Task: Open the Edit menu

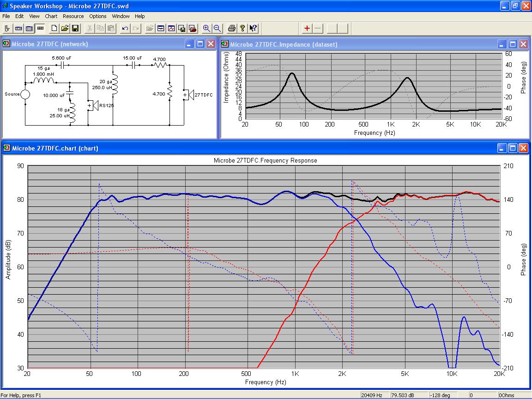Action: pyautogui.click(x=19, y=16)
